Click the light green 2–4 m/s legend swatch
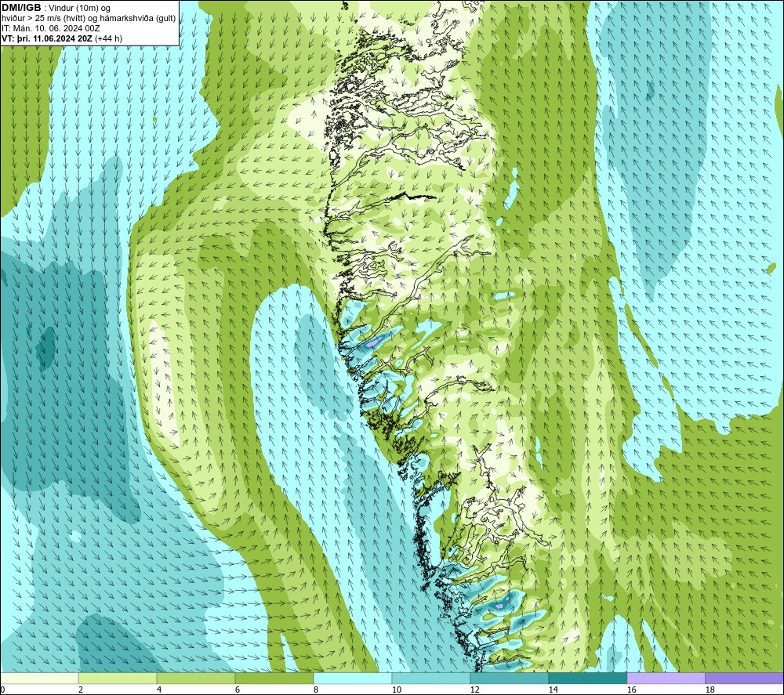Screen dimensions: 784x695 (118, 679)
